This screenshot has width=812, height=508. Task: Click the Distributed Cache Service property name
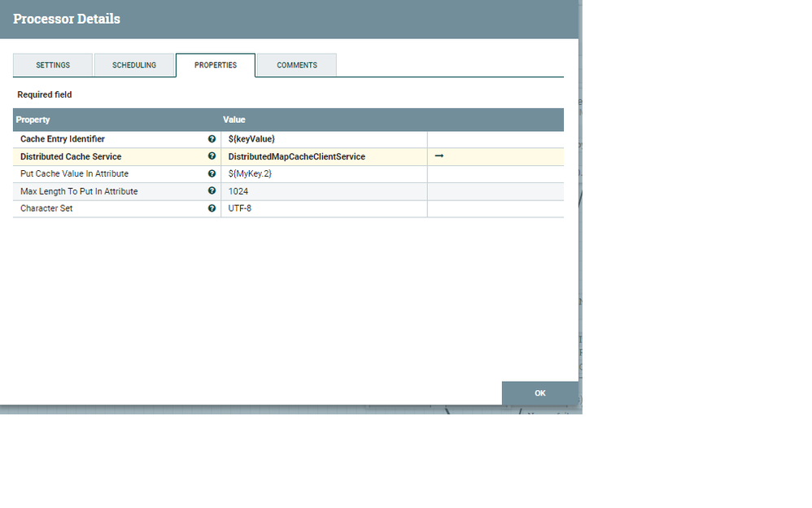tap(71, 156)
